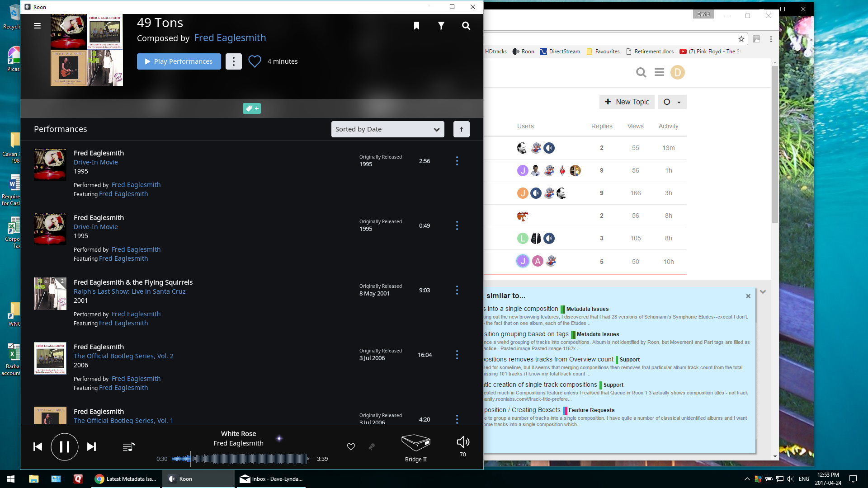The width and height of the screenshot is (868, 488).
Task: Click New Topic in the browser forum
Action: tap(627, 102)
